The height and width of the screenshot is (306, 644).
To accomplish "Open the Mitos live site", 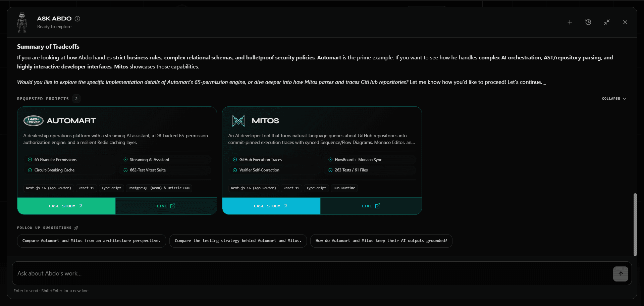I will click(371, 206).
